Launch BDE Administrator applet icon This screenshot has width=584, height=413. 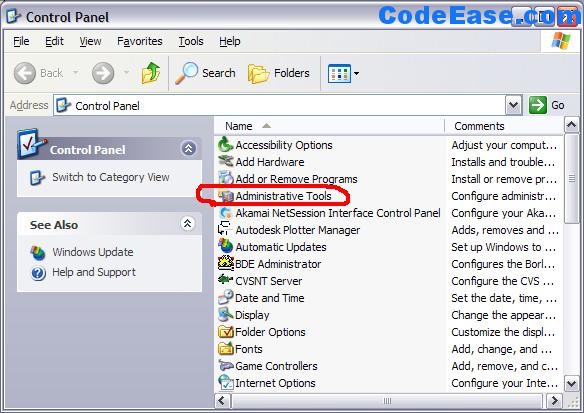point(225,264)
